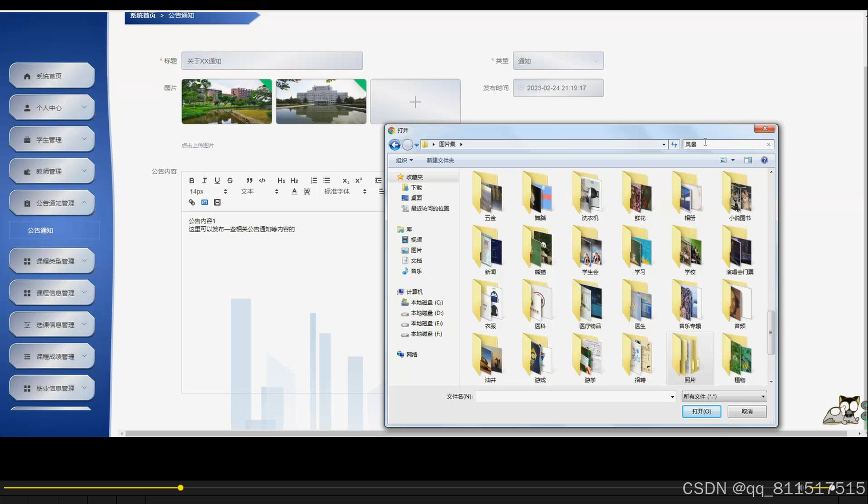Select the 植物 folder
The width and height of the screenshot is (868, 504).
(740, 359)
